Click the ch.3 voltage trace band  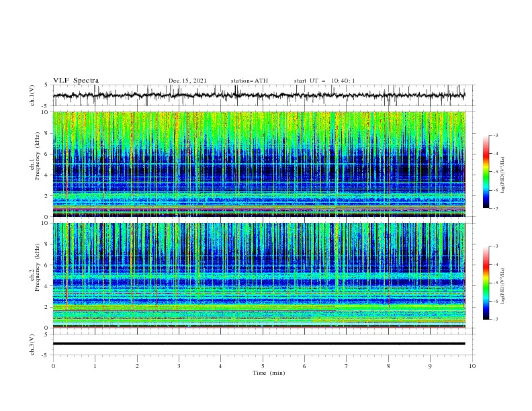pyautogui.click(x=259, y=344)
